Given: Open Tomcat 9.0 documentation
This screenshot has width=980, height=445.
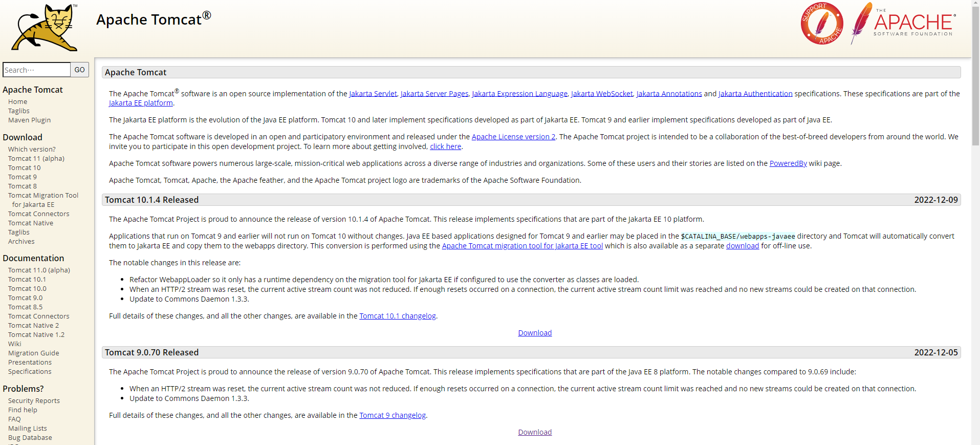Looking at the screenshot, I should 26,298.
